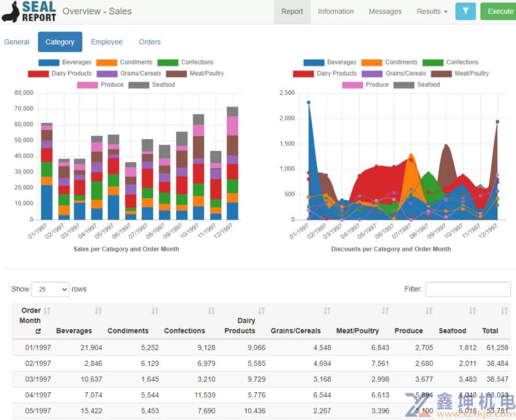Click the Overview - Sales report title
516x420 pixels.
97,11
